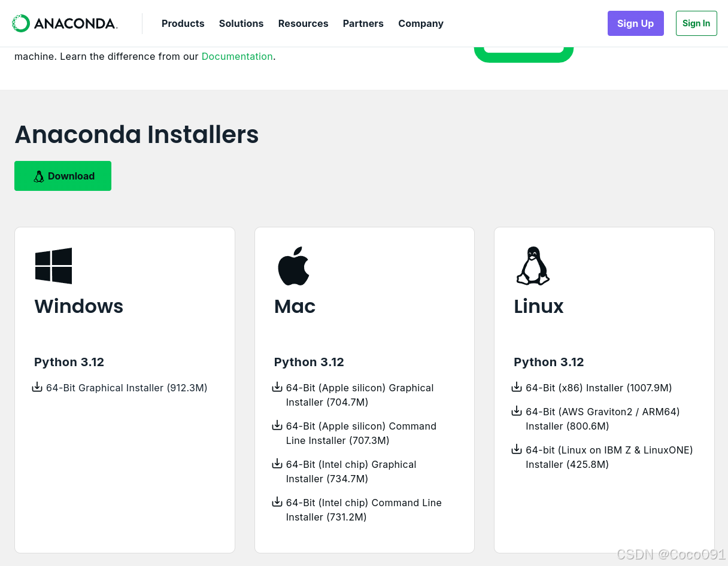Open the Solutions menu
This screenshot has height=566, width=728.
pos(241,23)
